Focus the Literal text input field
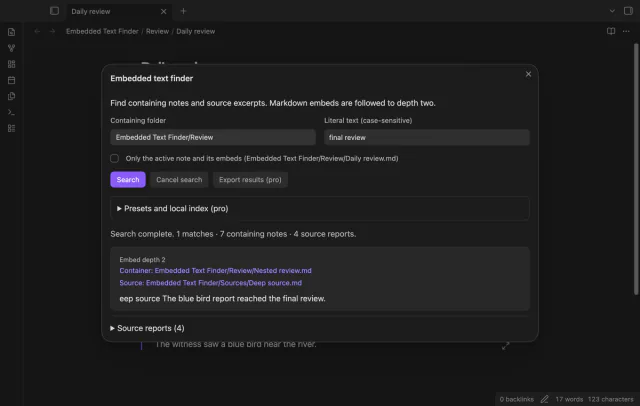Viewport: 640px width, 406px height. [x=427, y=138]
